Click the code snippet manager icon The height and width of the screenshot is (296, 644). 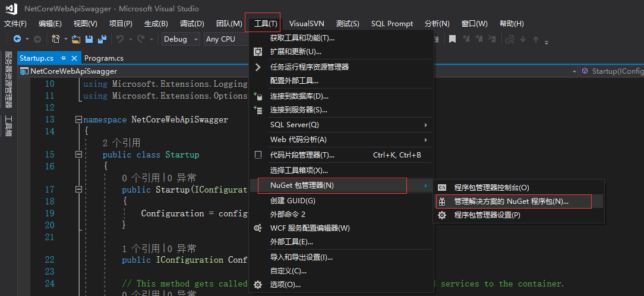(x=258, y=155)
